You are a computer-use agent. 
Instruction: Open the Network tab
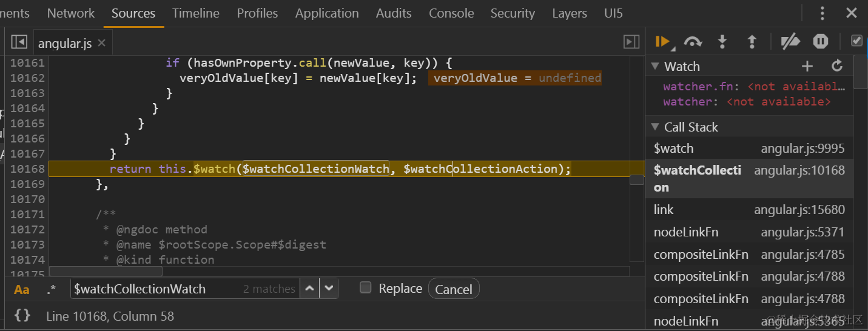click(x=71, y=13)
